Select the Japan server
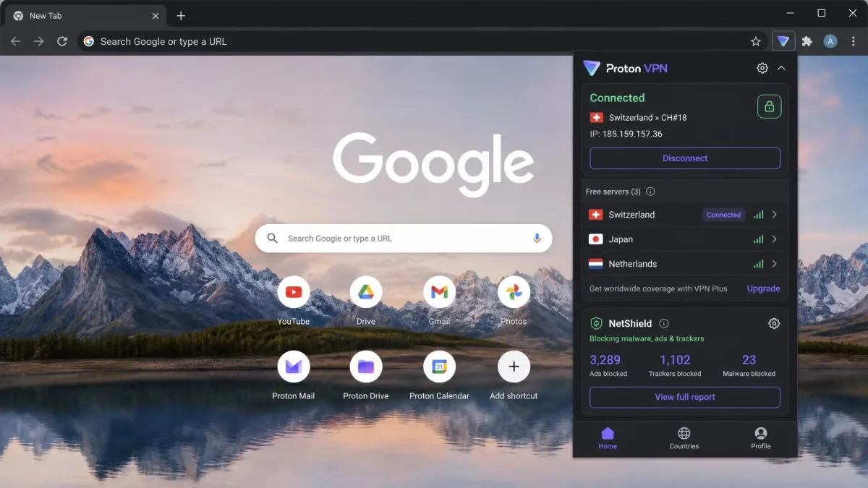Viewport: 868px width, 488px height. coord(685,239)
